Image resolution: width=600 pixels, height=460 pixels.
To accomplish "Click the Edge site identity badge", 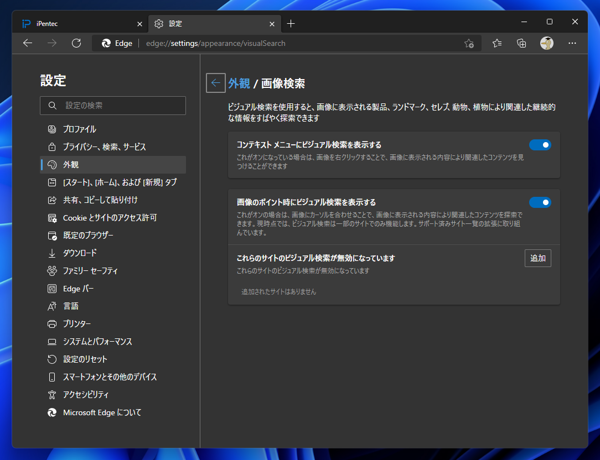I will click(x=117, y=43).
